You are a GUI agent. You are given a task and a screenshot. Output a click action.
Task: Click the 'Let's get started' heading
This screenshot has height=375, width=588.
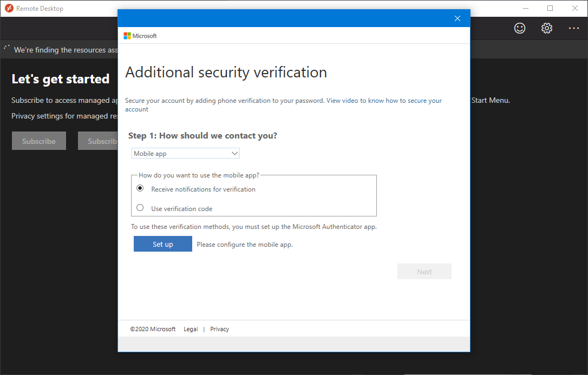click(61, 79)
